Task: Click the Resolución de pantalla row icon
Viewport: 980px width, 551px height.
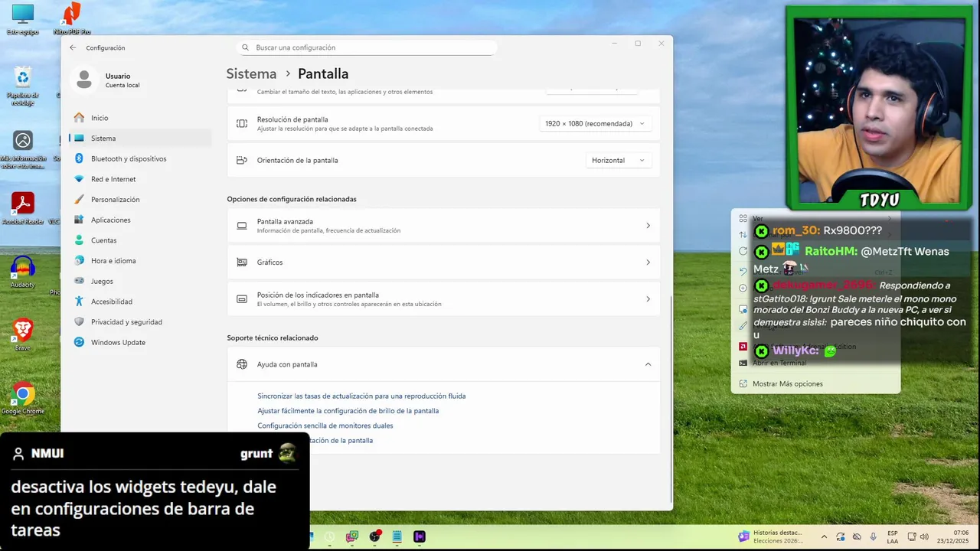Action: 242,123
